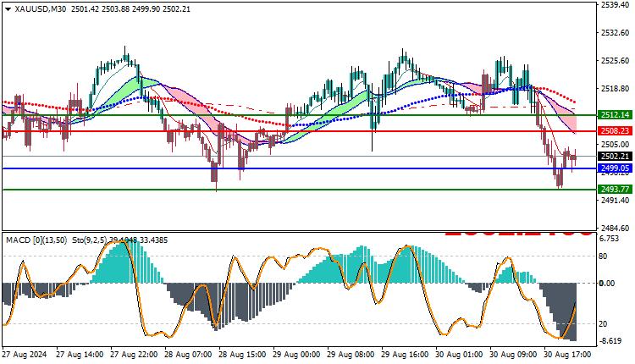Click the 2539.40 price scale value

[616, 5]
